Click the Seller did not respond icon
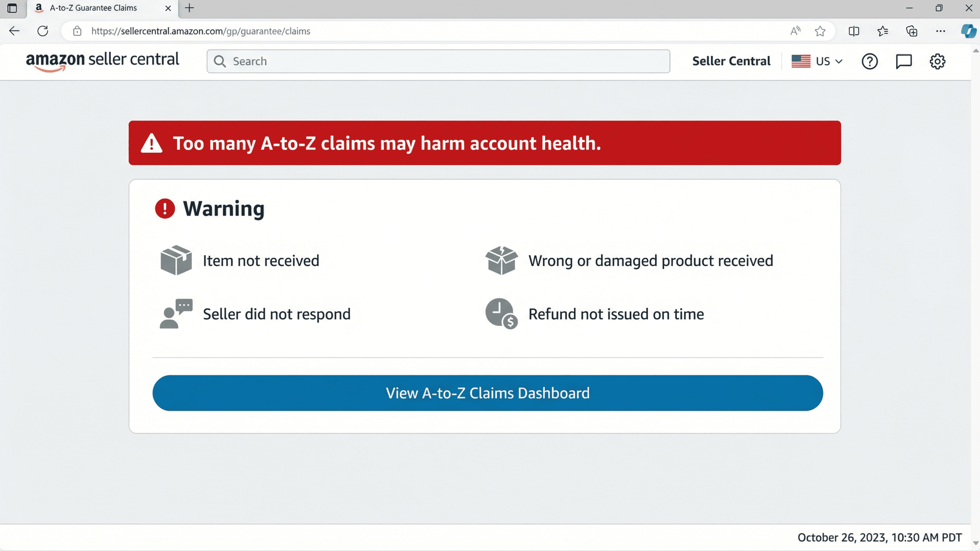The image size is (980, 551). point(176,314)
